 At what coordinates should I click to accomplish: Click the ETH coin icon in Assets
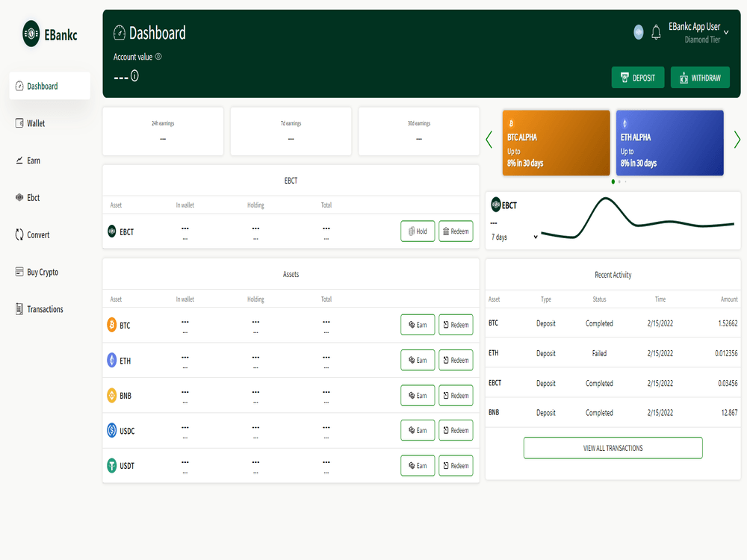coord(112,361)
